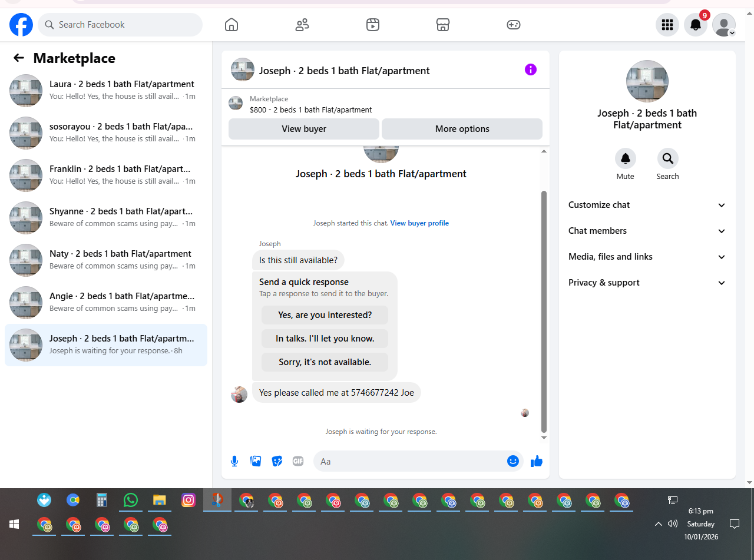754x560 pixels.
Task: Send 'In talks. I'll let you know.' response
Action: [x=325, y=339]
